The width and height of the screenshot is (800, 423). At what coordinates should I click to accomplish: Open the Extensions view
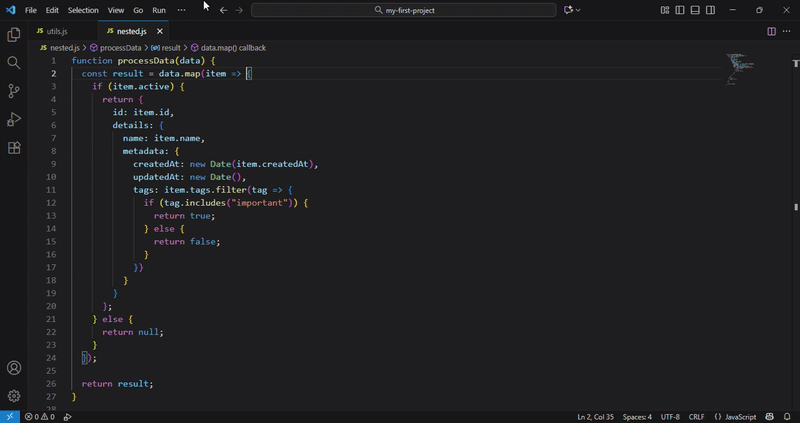(x=14, y=148)
